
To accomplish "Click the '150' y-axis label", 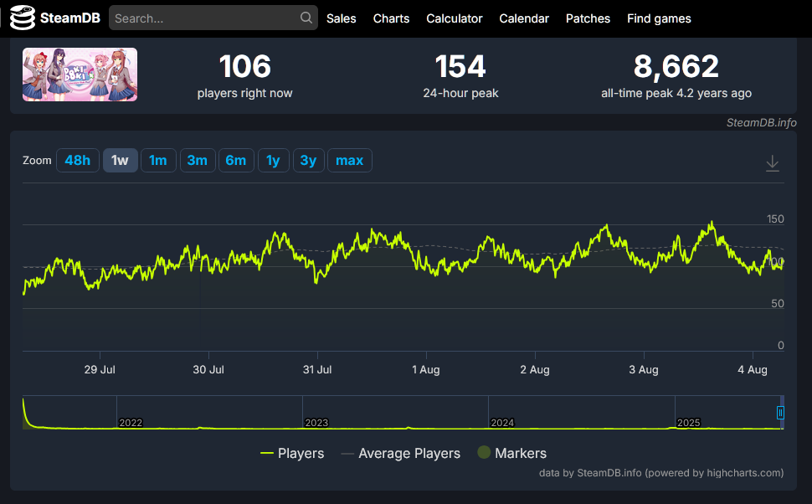I will (x=775, y=219).
